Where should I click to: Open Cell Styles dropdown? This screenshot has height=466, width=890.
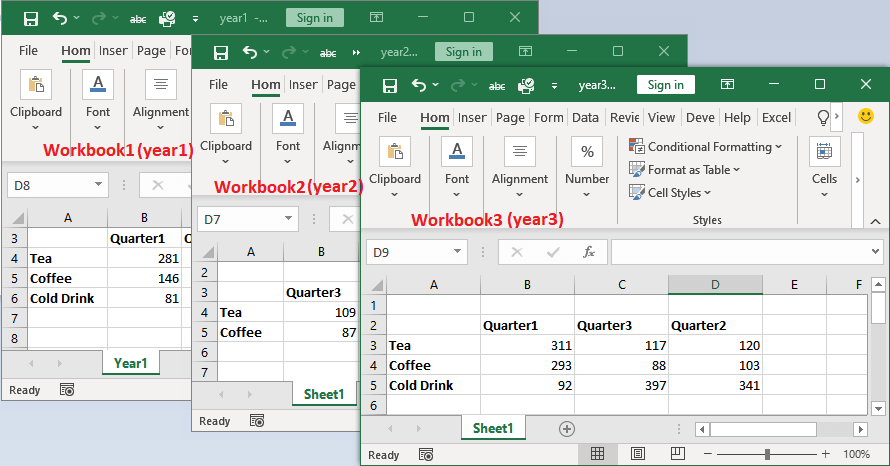pyautogui.click(x=670, y=192)
